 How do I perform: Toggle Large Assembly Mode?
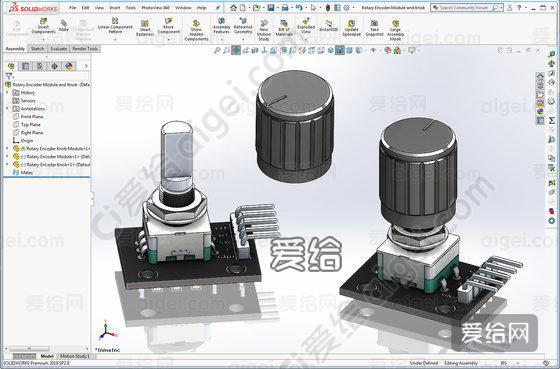(x=395, y=30)
